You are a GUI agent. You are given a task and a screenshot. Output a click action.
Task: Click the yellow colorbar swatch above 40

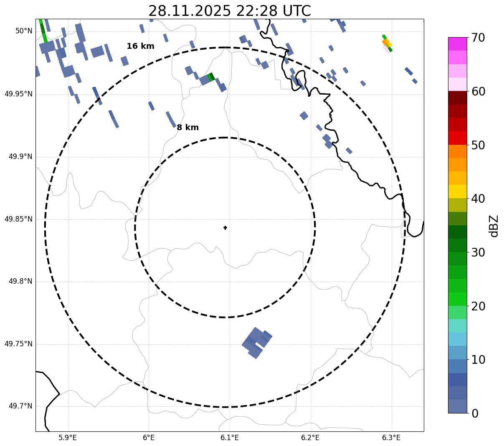(458, 192)
